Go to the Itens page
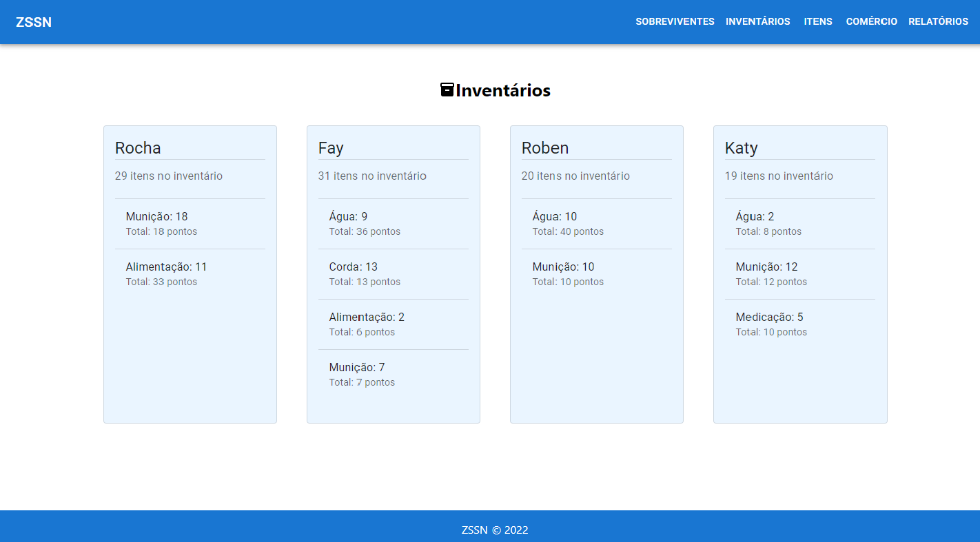Viewport: 980px width, 542px height. pyautogui.click(x=818, y=21)
